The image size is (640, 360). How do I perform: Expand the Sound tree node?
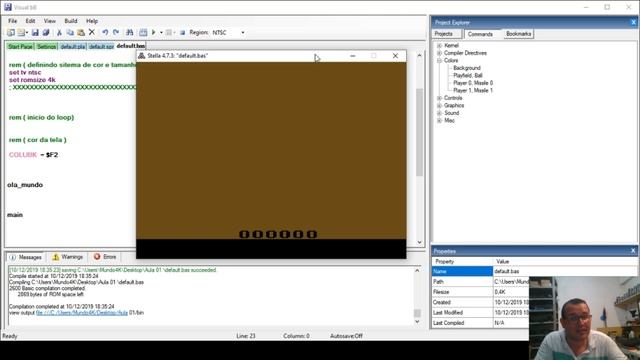[440, 113]
